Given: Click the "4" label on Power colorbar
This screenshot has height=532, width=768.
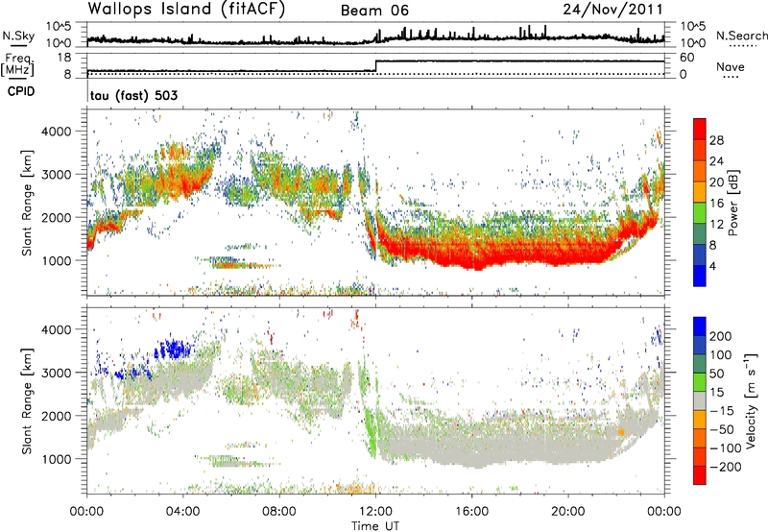Looking at the screenshot, I should coord(713,266).
